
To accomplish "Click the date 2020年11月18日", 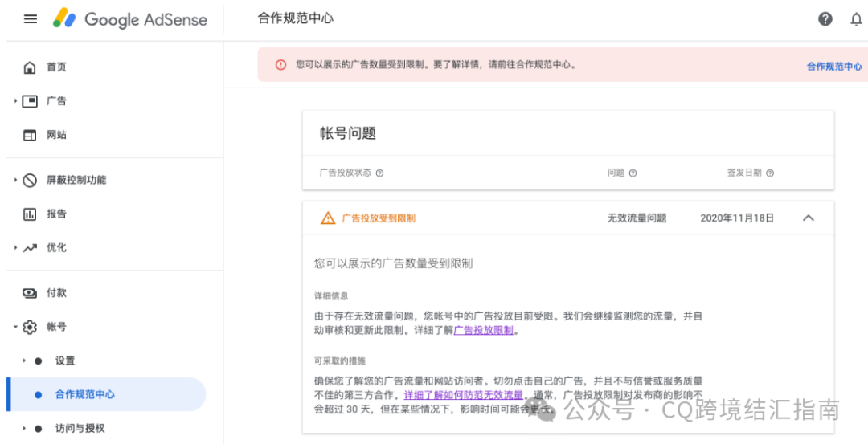I will pyautogui.click(x=737, y=218).
